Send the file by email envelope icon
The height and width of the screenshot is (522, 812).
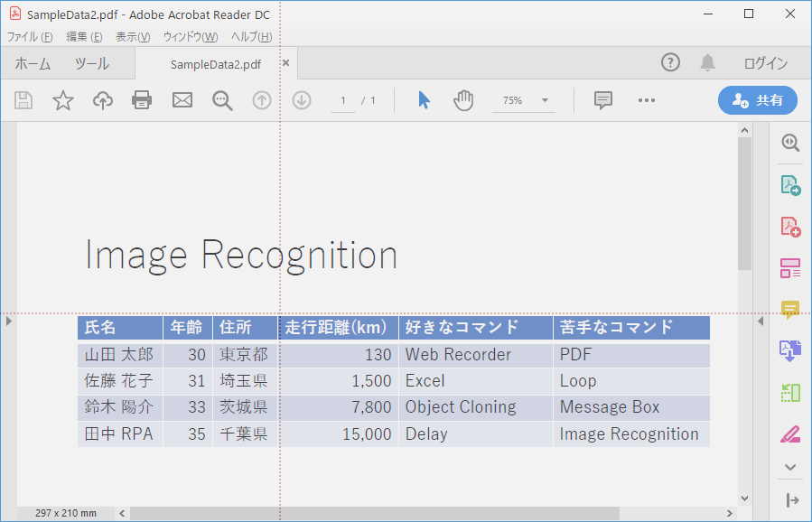coord(182,100)
